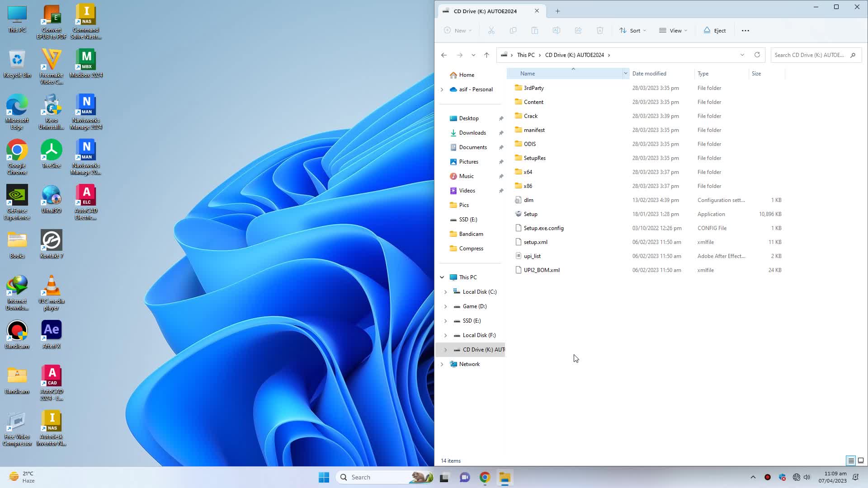Viewport: 868px width, 488px height.
Task: Switch to Large icons view in status bar
Action: pos(861,460)
